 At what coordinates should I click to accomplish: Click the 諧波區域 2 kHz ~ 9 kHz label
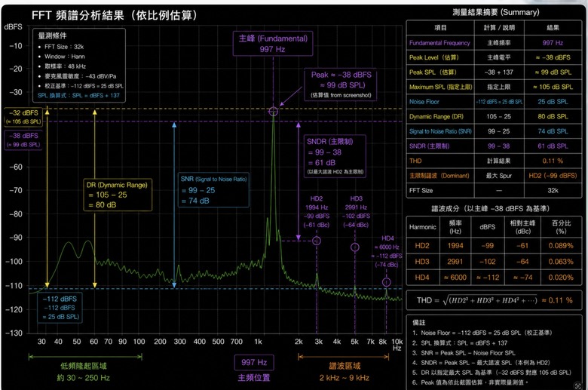(345, 372)
